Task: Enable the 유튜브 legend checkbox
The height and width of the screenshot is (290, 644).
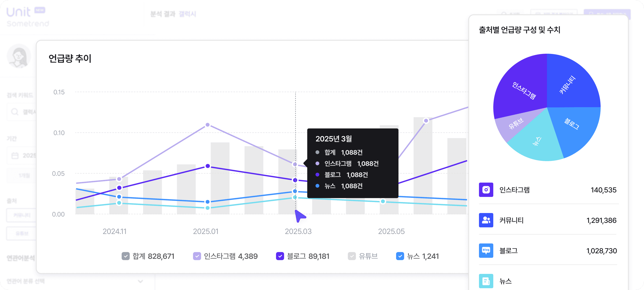Action: pyautogui.click(x=352, y=256)
